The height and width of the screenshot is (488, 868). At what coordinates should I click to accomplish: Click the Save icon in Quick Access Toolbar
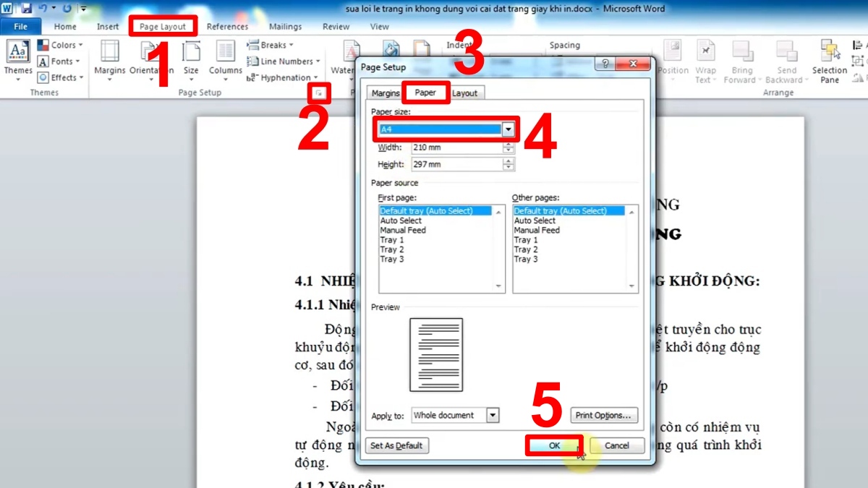coord(27,9)
